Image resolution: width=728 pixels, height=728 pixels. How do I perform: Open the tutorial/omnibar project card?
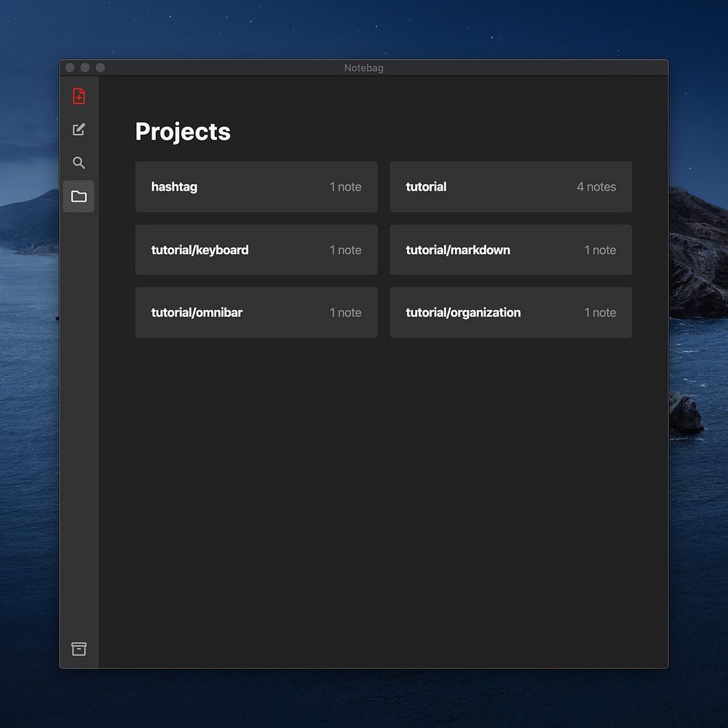pos(256,312)
